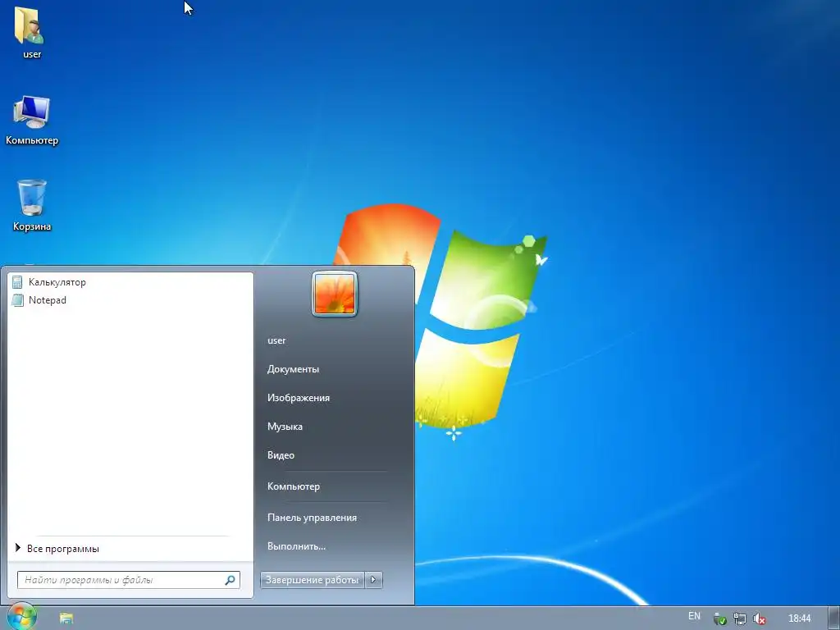Click the Show desktop button
Image resolution: width=840 pixels, height=630 pixels.
coord(834,619)
